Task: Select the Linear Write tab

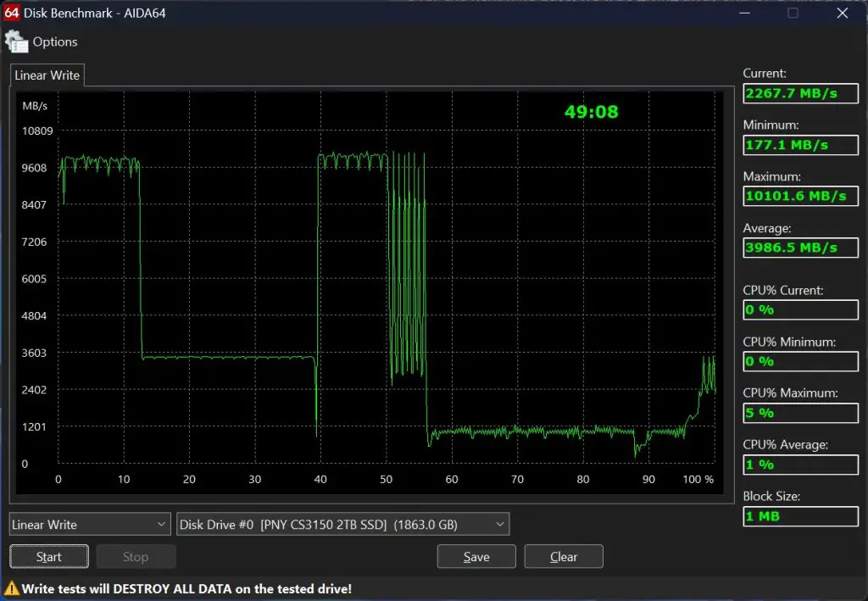Action: pos(47,75)
